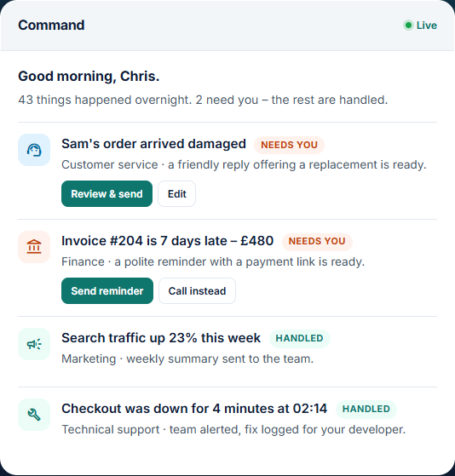
Task: Click "43 things happened overnight" summary line
Action: click(203, 100)
